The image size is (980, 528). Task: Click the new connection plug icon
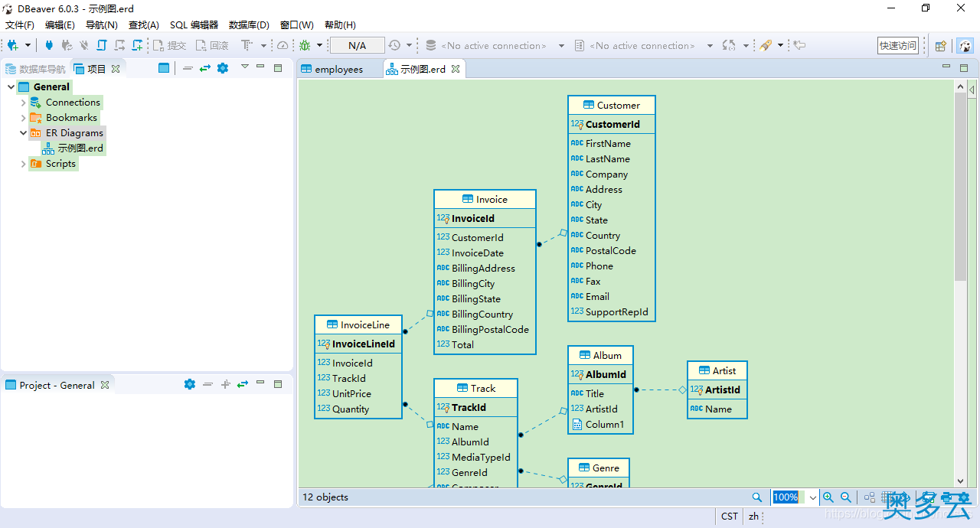(12, 46)
